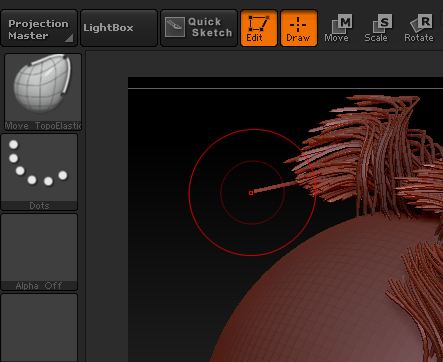Viewport: 443px width, 362px height.
Task: Open the LightBox browser
Action: click(119, 28)
